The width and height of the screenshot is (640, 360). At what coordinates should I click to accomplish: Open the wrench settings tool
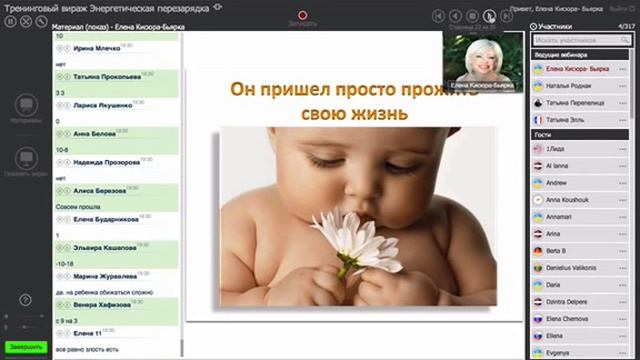(41, 21)
